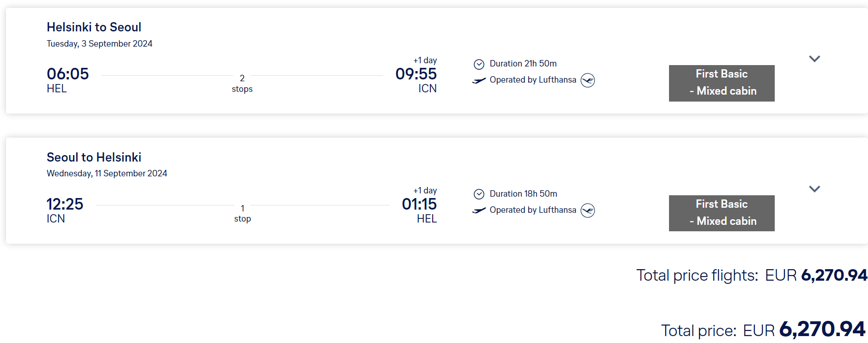Click the Helsinki to Seoul heading
Screen dimensions: 868x343
[x=94, y=27]
